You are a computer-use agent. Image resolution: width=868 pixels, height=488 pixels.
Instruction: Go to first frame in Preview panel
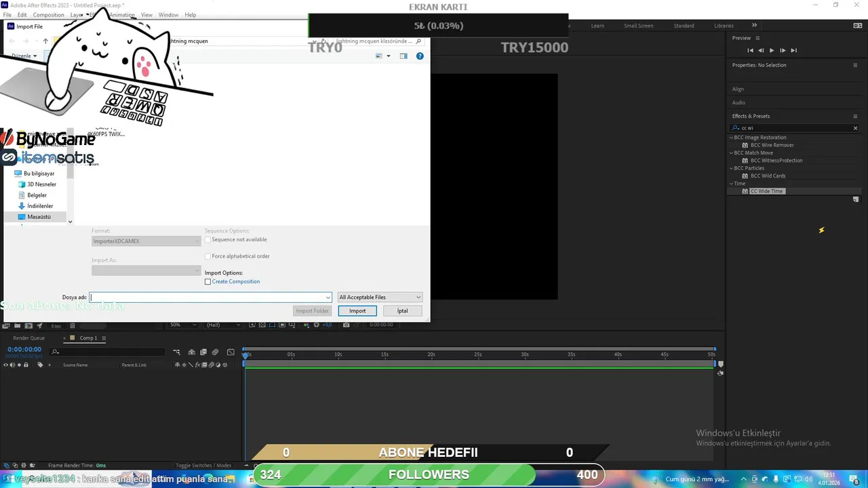click(x=750, y=50)
